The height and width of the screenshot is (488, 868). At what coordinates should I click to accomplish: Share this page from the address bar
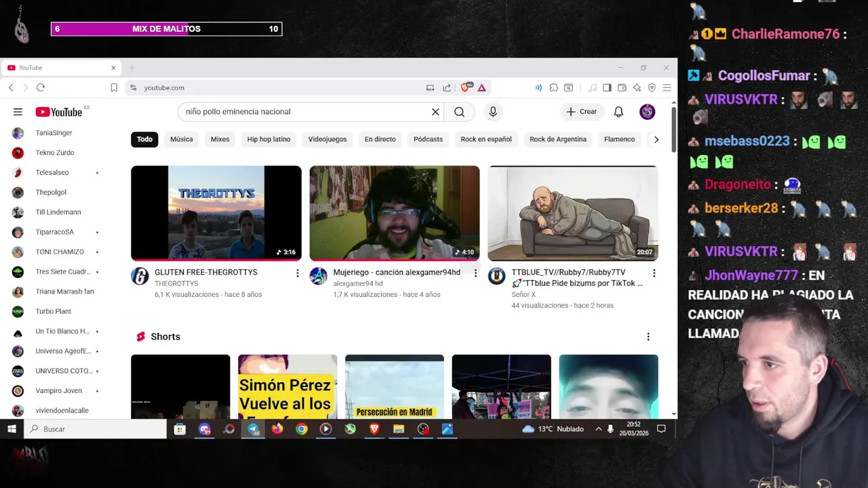(x=447, y=87)
